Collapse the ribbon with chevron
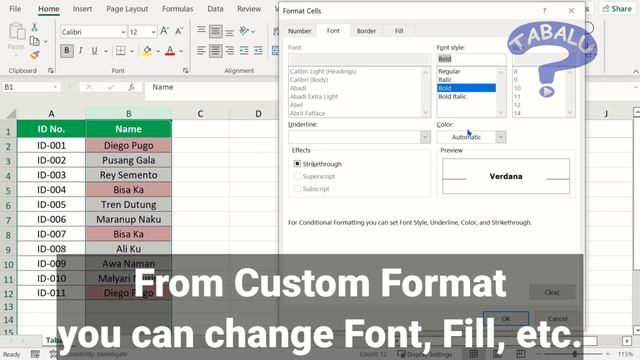 tap(636, 71)
